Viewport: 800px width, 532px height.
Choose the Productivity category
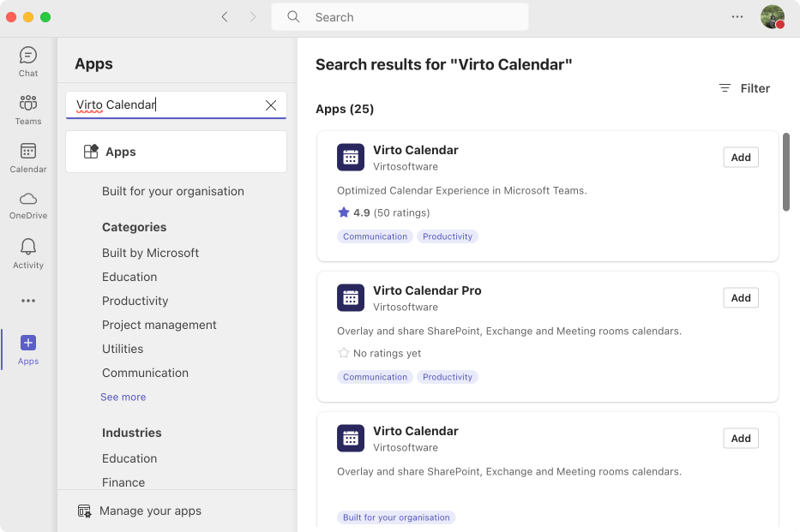pos(135,301)
